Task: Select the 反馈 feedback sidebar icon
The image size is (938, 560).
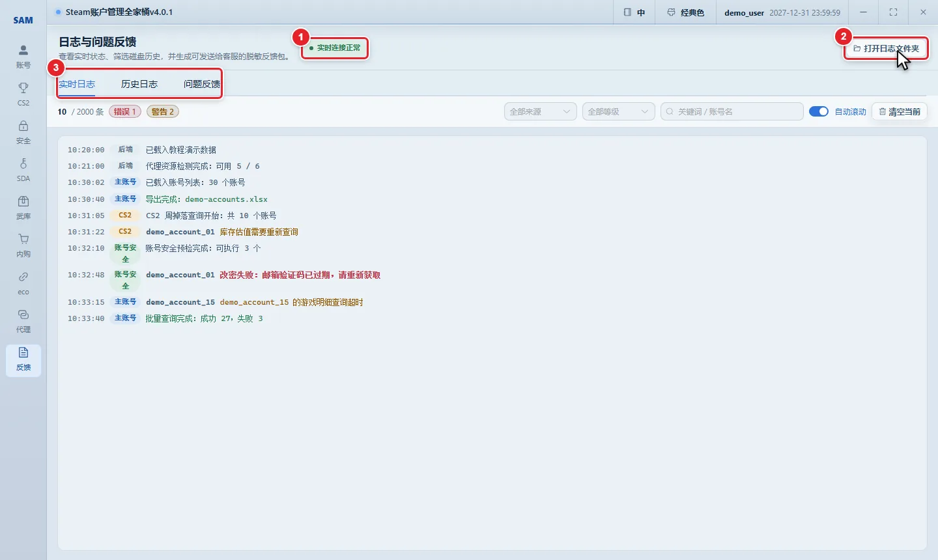Action: tap(23, 360)
